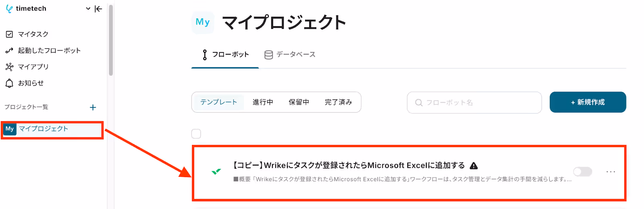Click the large My project avatar
This screenshot has height=209, width=644.
click(x=202, y=22)
